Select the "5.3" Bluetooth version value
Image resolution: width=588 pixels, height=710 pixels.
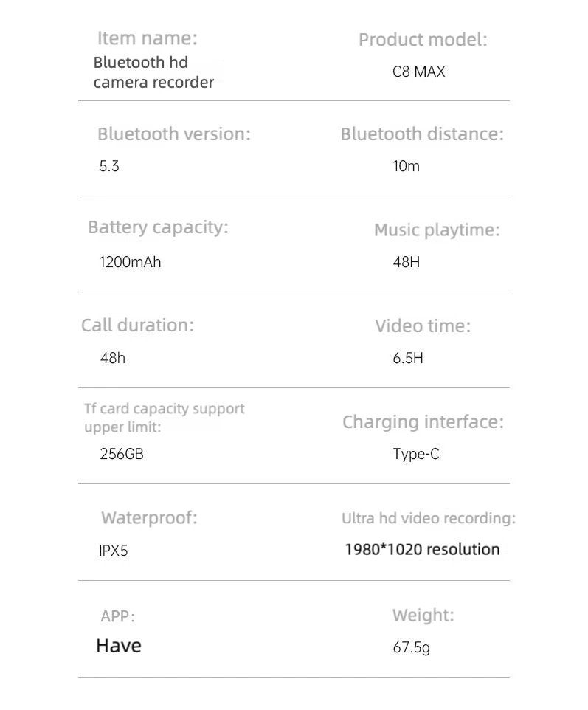[x=109, y=166]
